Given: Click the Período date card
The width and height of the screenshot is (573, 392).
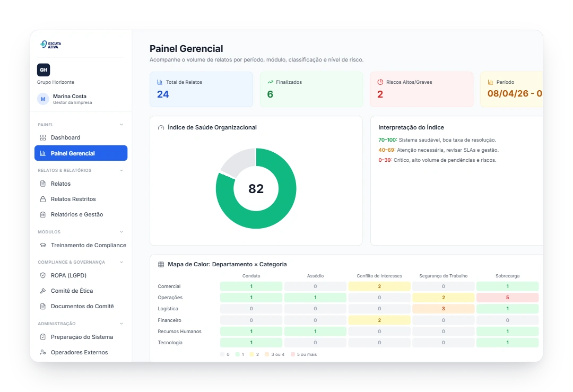Looking at the screenshot, I should tap(511, 90).
